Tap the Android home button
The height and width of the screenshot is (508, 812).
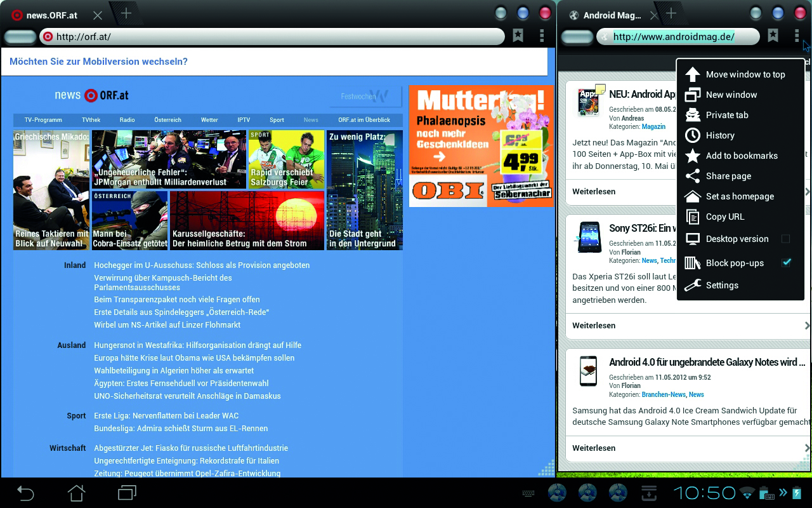76,493
